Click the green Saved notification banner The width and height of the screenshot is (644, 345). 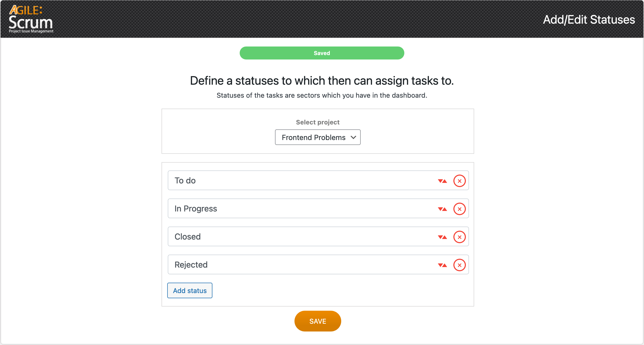pyautogui.click(x=322, y=53)
